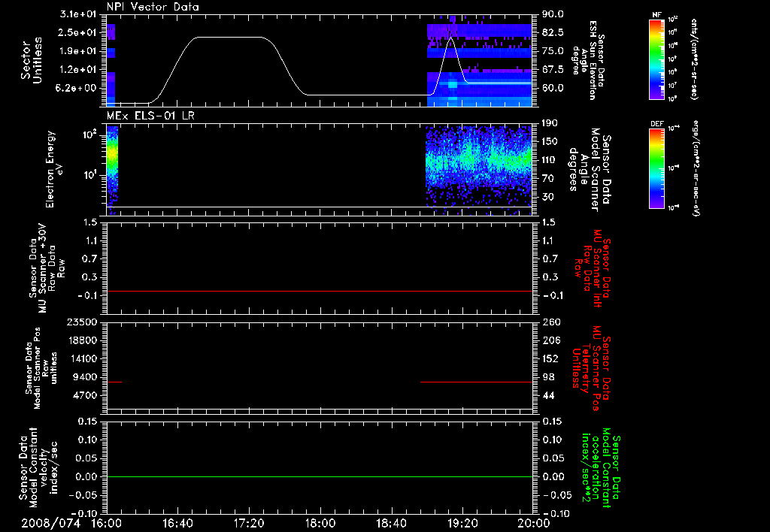Click the 82.5 sun elevation tick label
Screen dimensions: 770x532
coord(553,32)
